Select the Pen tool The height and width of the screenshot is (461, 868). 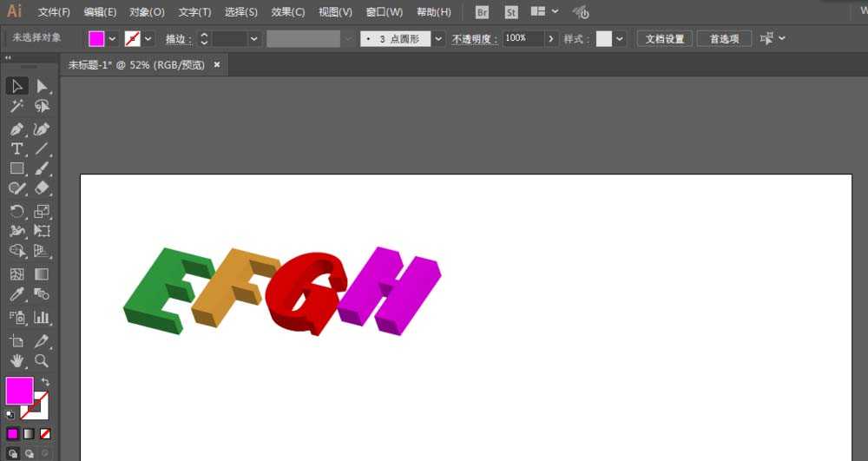pos(16,128)
